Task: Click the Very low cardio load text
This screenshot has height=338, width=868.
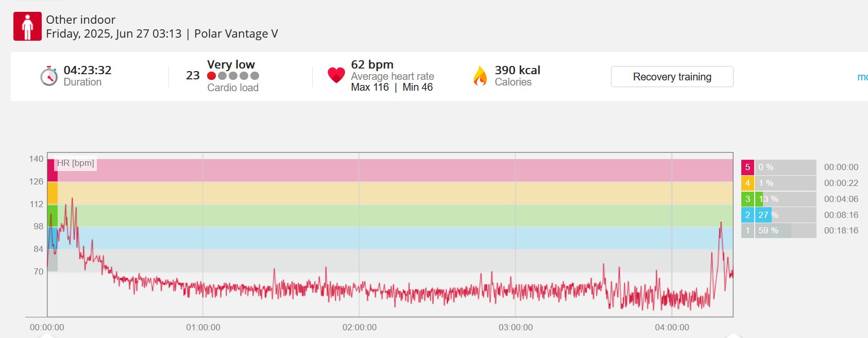Action: pyautogui.click(x=231, y=64)
